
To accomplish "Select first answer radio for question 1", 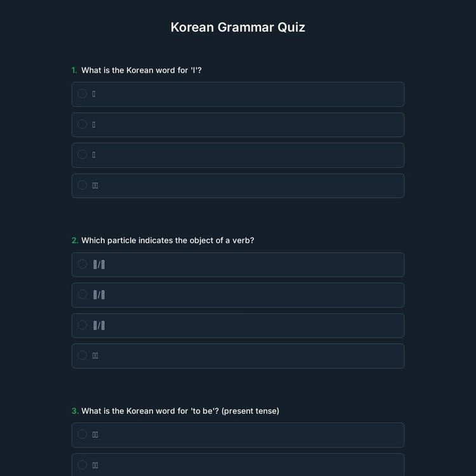I will [83, 94].
